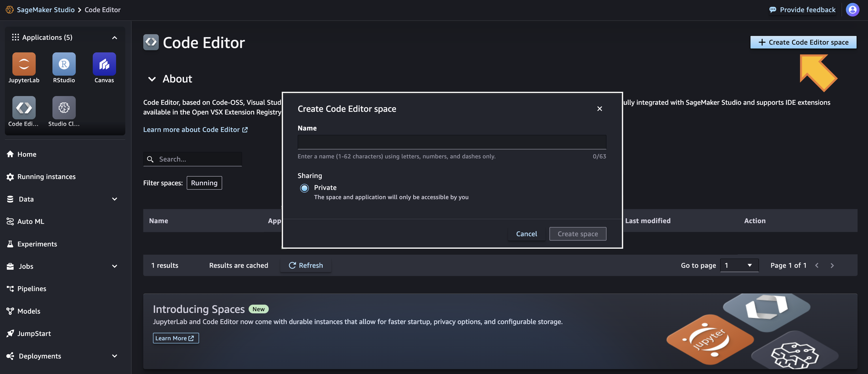Click the Refresh results icon button
Screen dimensions: 868x374
(306, 265)
